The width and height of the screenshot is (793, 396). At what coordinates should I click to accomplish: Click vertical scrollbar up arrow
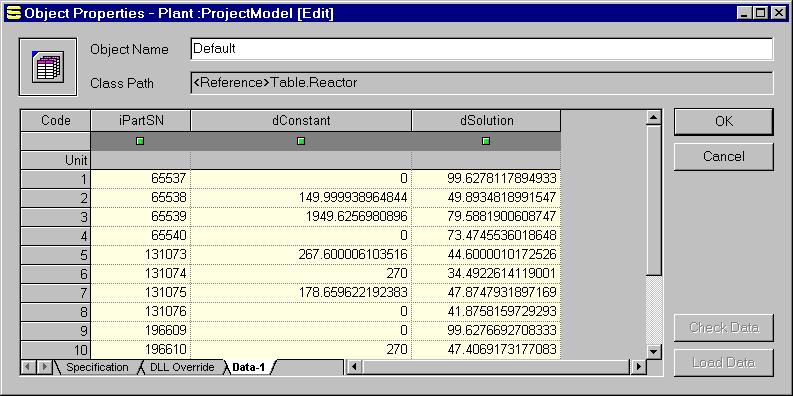pos(654,117)
